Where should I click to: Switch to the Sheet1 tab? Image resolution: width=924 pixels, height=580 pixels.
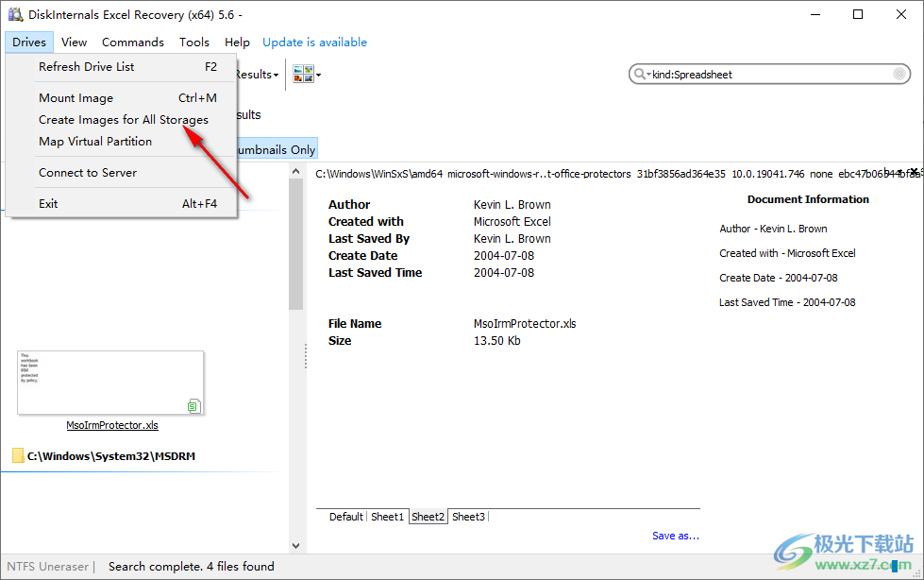coord(387,517)
